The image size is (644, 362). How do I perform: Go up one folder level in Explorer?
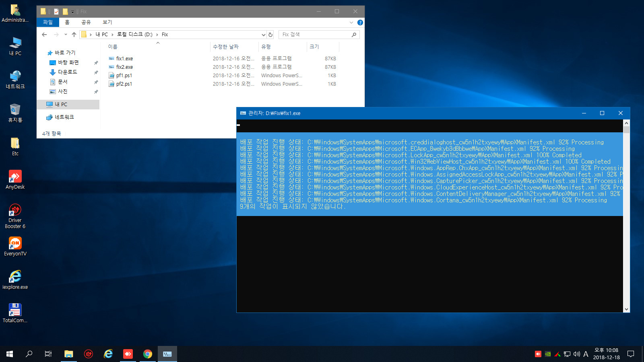tap(74, 35)
